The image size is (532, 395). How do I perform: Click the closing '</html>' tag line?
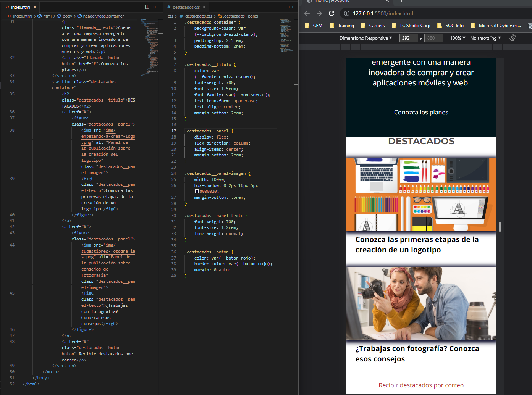[31, 384]
